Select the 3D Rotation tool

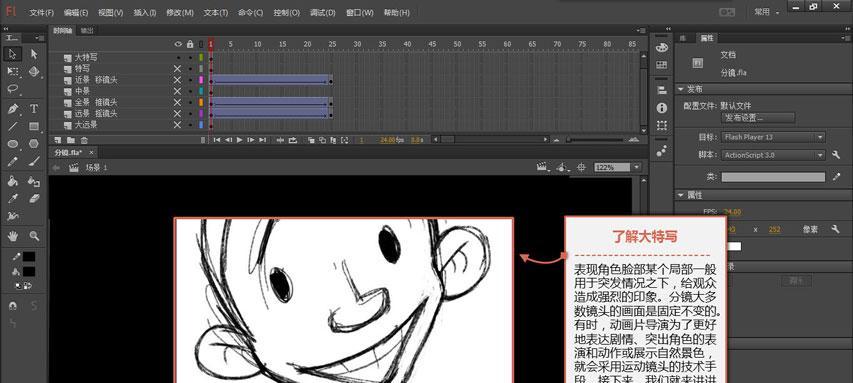(x=34, y=71)
